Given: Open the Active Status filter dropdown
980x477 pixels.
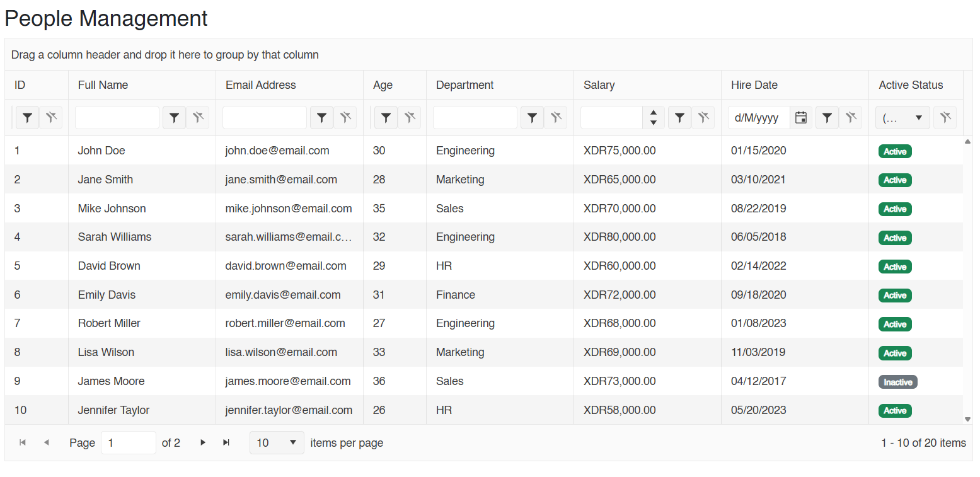Looking at the screenshot, I should pyautogui.click(x=902, y=117).
